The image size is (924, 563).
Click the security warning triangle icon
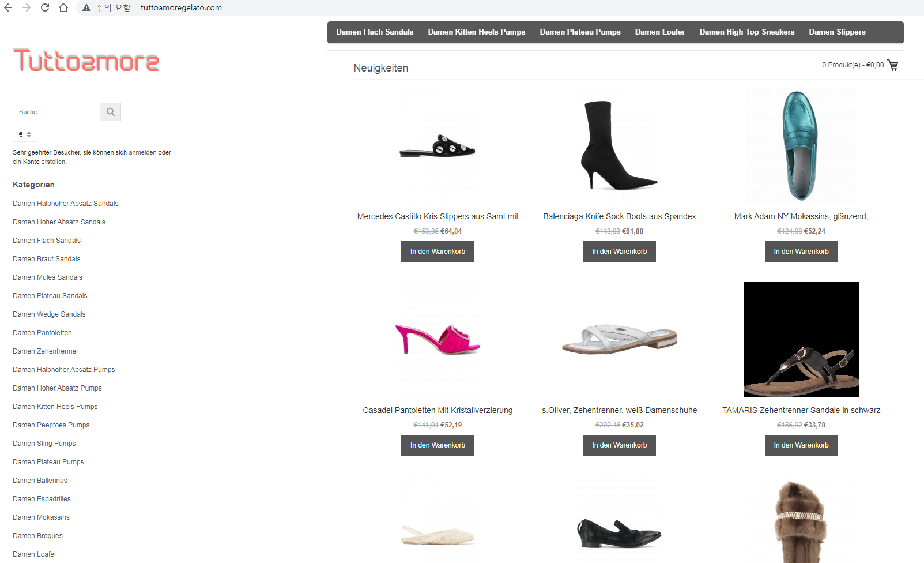click(x=86, y=7)
